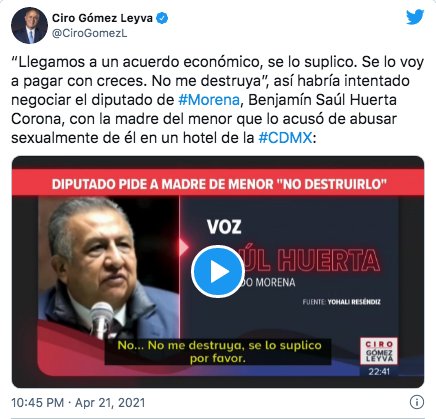Click the Ciro Gómez Leyva logo in video

point(379,351)
